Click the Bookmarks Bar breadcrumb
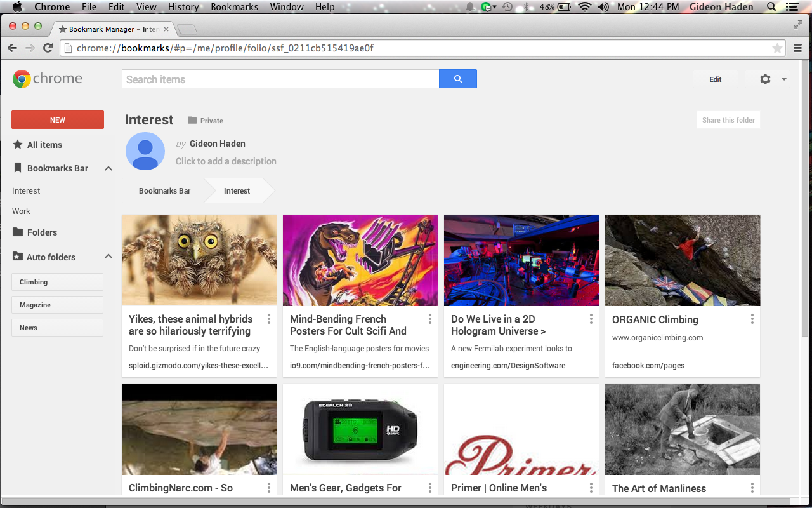Viewport: 812px width, 508px height. tap(164, 190)
